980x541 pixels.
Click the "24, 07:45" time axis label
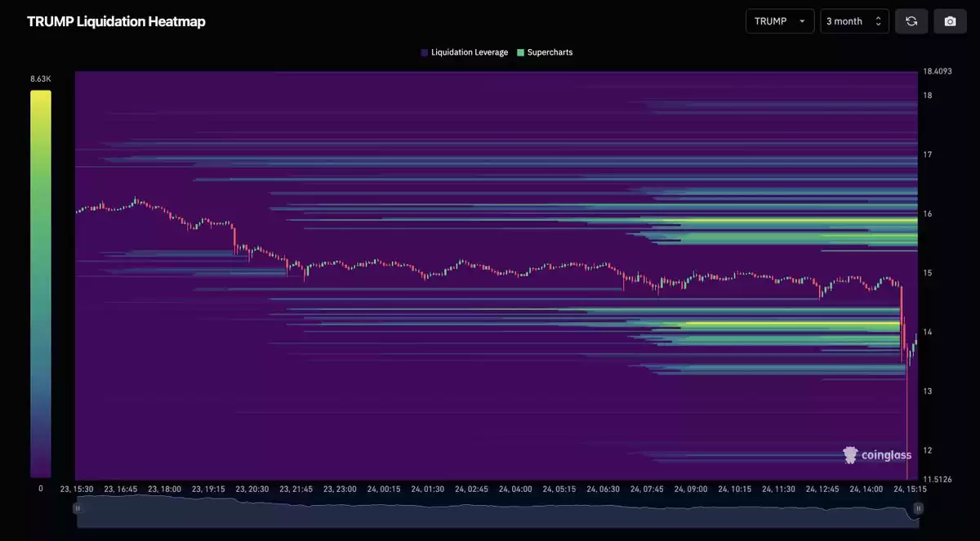click(647, 490)
